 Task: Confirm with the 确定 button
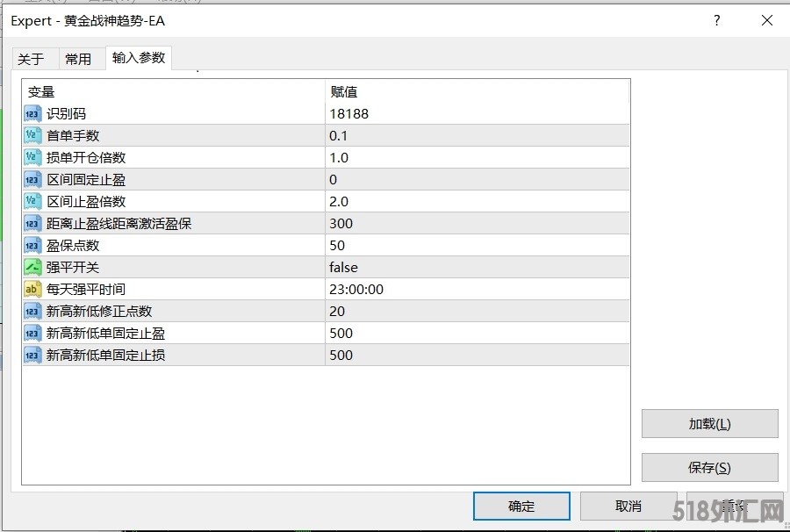point(521,506)
